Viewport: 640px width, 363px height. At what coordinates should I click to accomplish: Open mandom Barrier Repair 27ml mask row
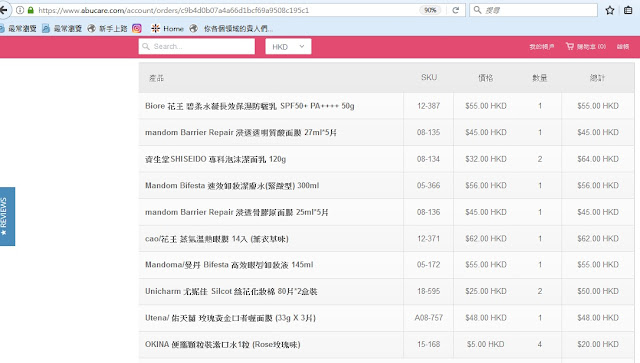tap(241, 133)
